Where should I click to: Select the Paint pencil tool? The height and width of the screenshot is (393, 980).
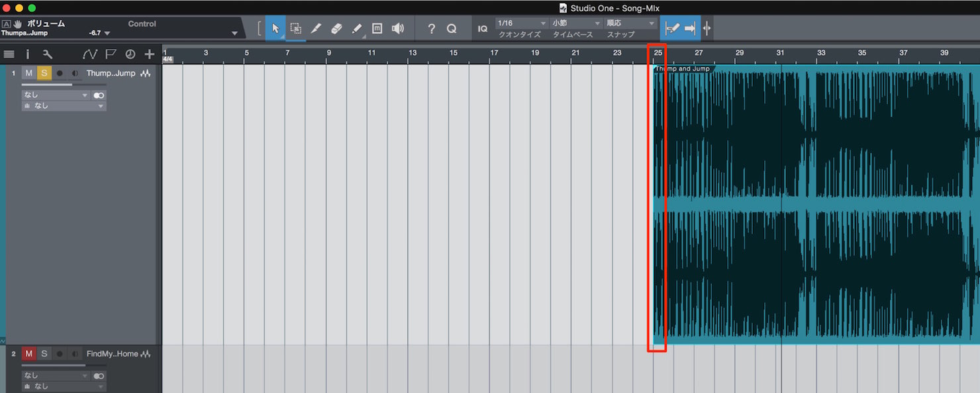point(357,28)
